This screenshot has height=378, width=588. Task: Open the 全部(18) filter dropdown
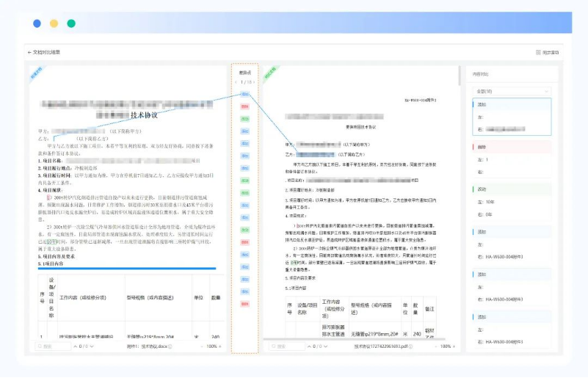coord(511,91)
